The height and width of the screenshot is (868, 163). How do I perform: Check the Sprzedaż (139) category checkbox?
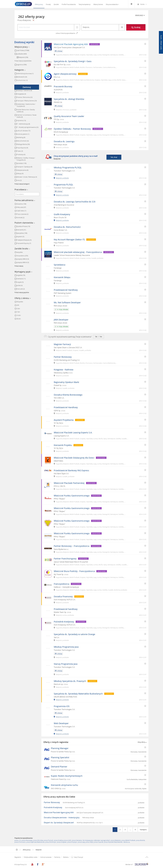click(15, 163)
